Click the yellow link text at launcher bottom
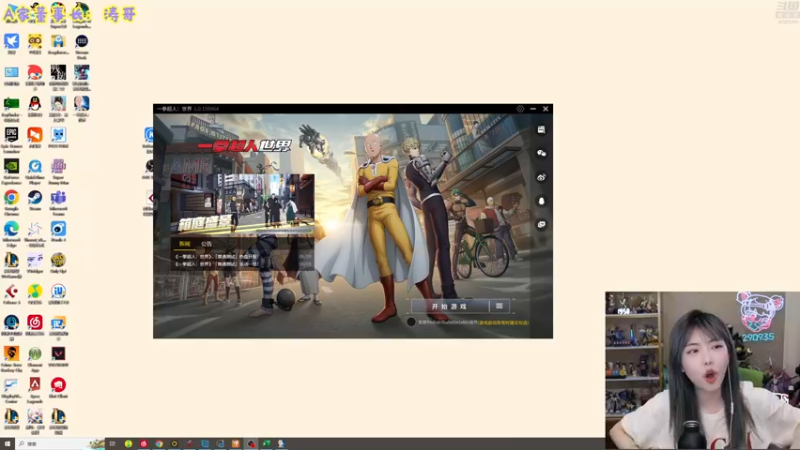Image resolution: width=800 pixels, height=450 pixels. [x=504, y=322]
